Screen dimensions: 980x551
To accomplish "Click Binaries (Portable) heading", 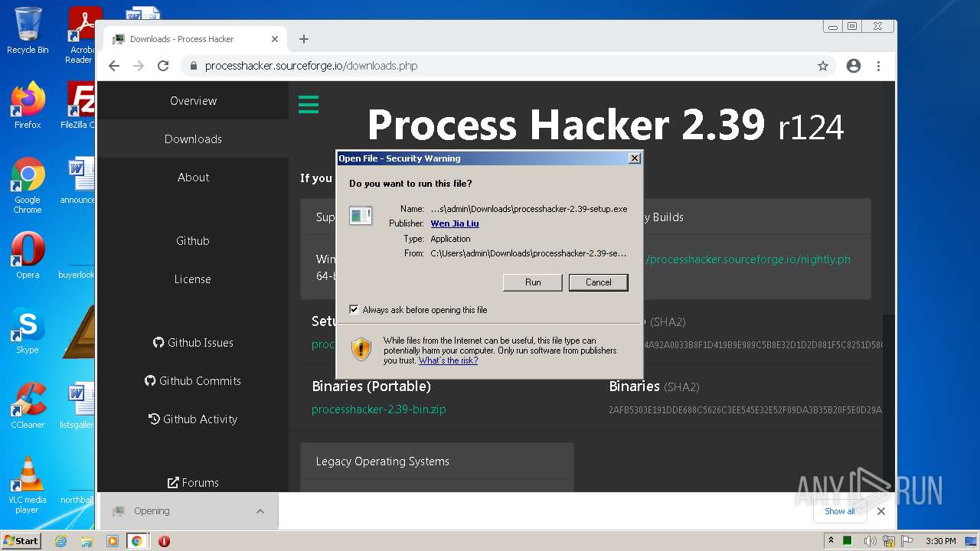I will pyautogui.click(x=371, y=386).
